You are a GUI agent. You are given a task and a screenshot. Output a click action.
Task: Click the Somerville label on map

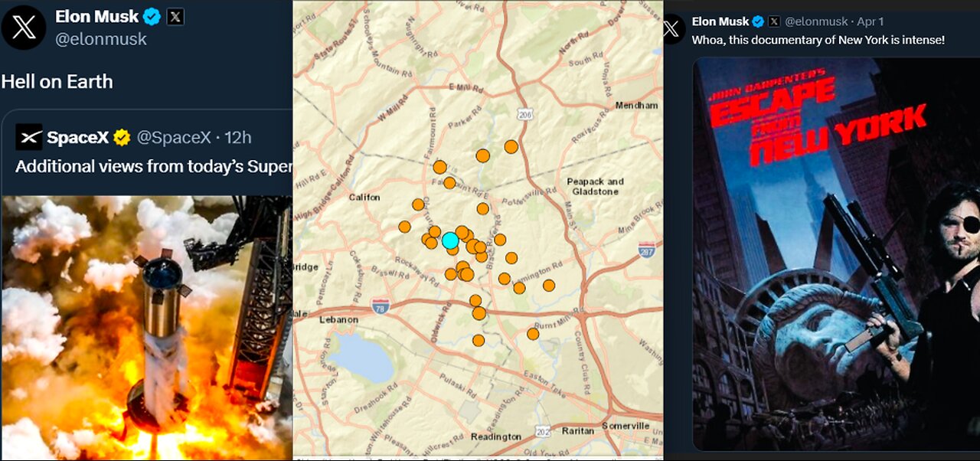(626, 426)
